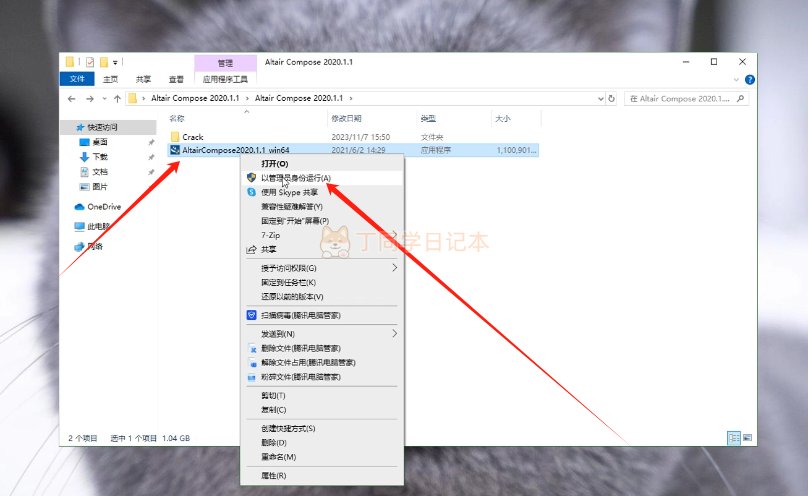Click size value 1,100,901

click(516, 150)
